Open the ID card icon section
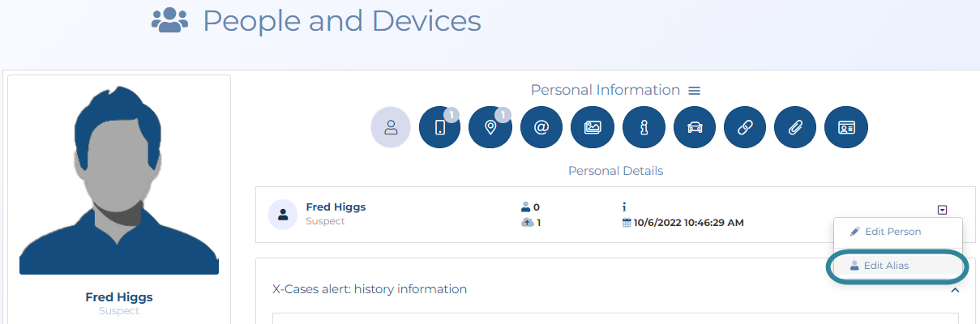Screen dimensions: 980x324 pos(846,128)
